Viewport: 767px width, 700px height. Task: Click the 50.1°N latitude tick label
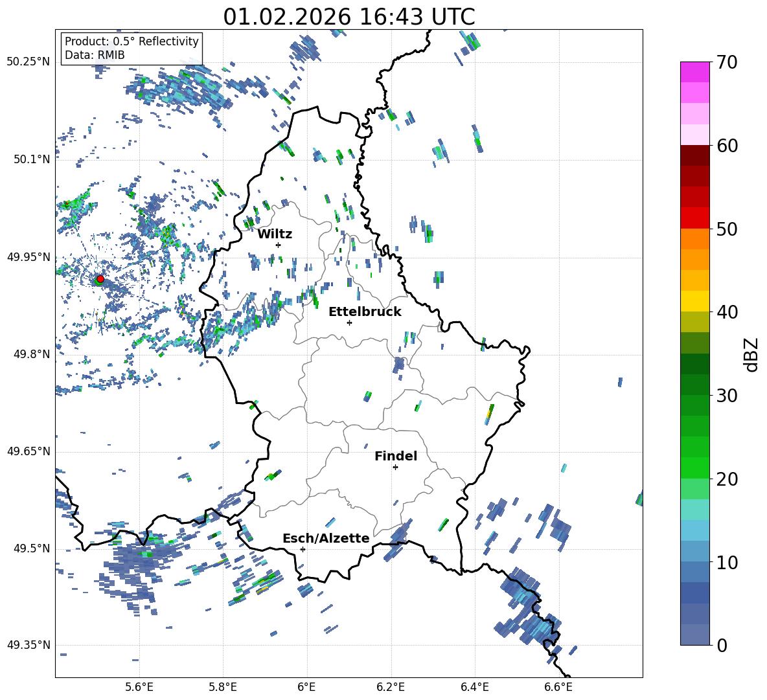pyautogui.click(x=31, y=159)
